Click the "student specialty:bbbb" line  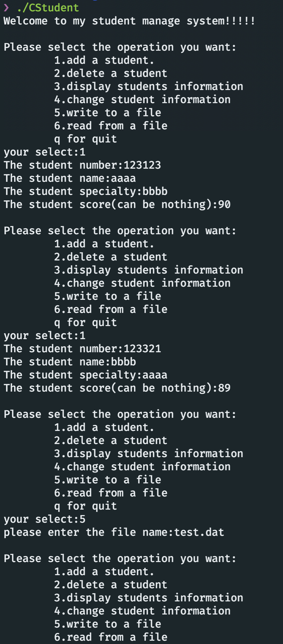click(x=86, y=191)
